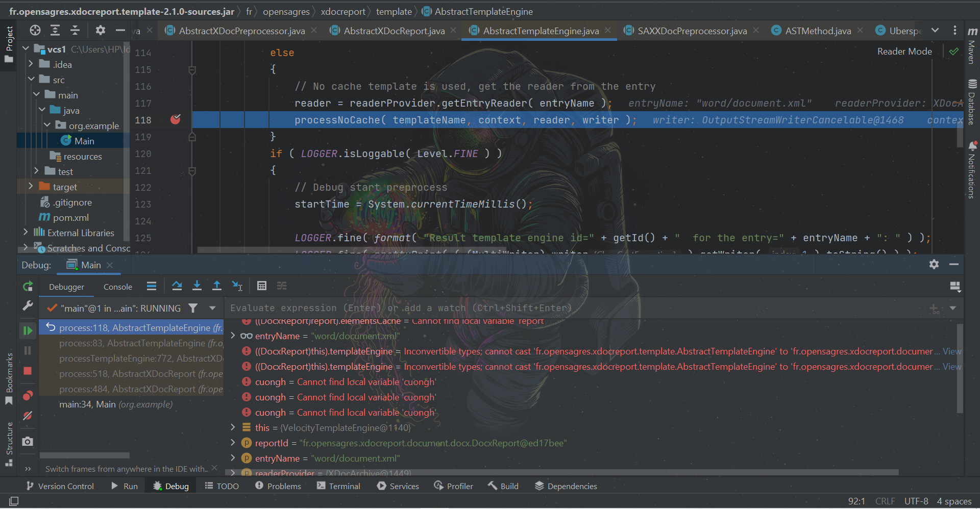Select frame main:34, Main
Screen dimensions: 980x509
coord(132,404)
